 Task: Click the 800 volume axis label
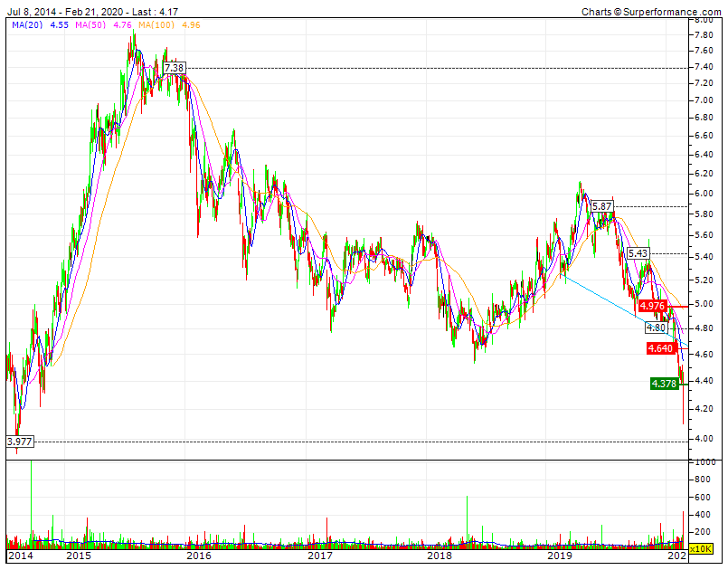pyautogui.click(x=703, y=480)
